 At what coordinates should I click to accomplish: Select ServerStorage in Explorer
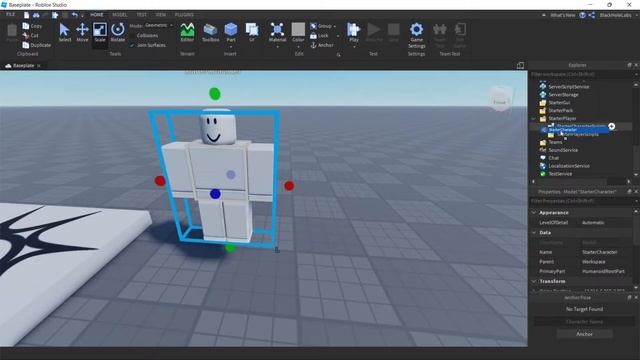click(x=563, y=95)
